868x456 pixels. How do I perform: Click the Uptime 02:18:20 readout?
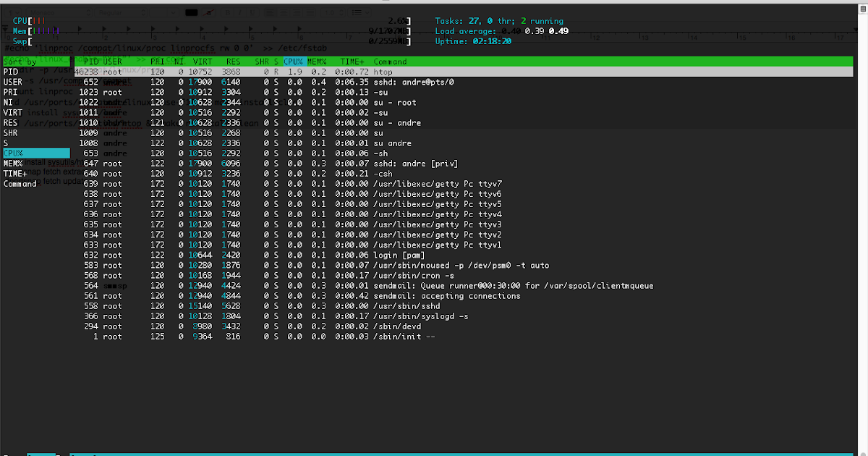coord(474,41)
